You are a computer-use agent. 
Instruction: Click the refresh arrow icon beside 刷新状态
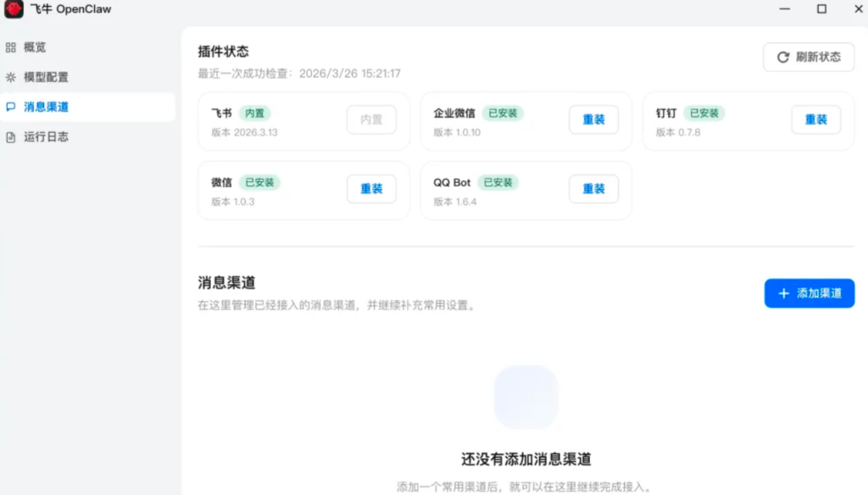(x=783, y=57)
